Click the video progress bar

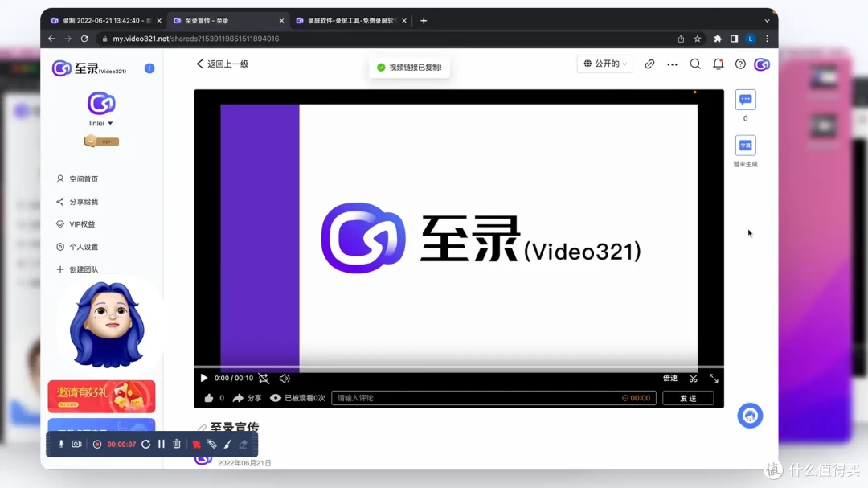coord(459,367)
